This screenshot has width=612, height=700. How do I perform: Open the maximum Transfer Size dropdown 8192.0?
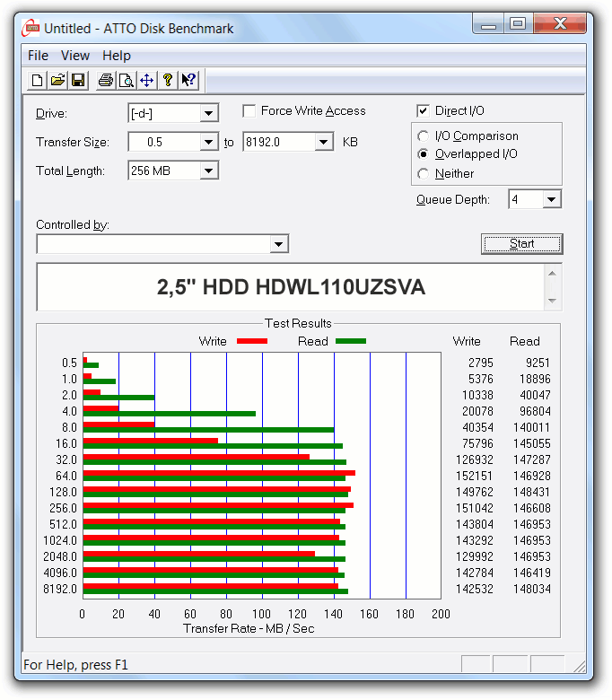click(324, 142)
